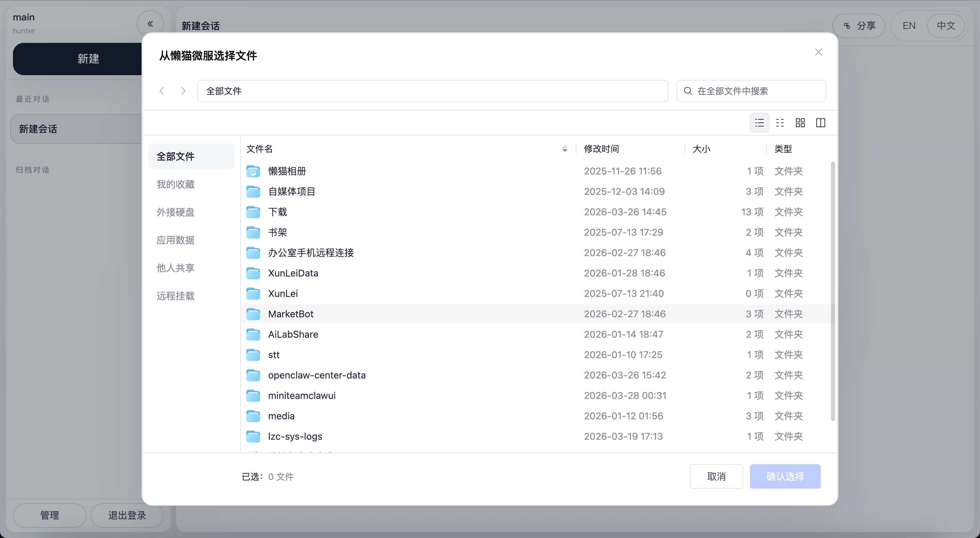Switch language to EN
The image size is (980, 538).
click(x=909, y=26)
